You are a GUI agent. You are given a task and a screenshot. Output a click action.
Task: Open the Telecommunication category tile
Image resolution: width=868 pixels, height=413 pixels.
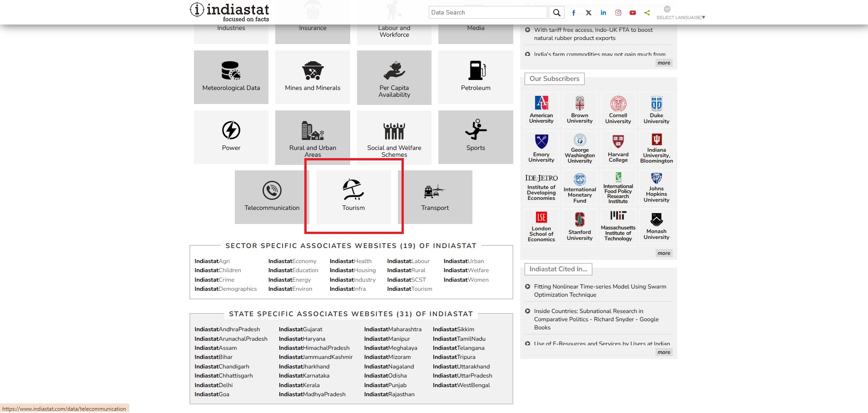[x=272, y=197]
